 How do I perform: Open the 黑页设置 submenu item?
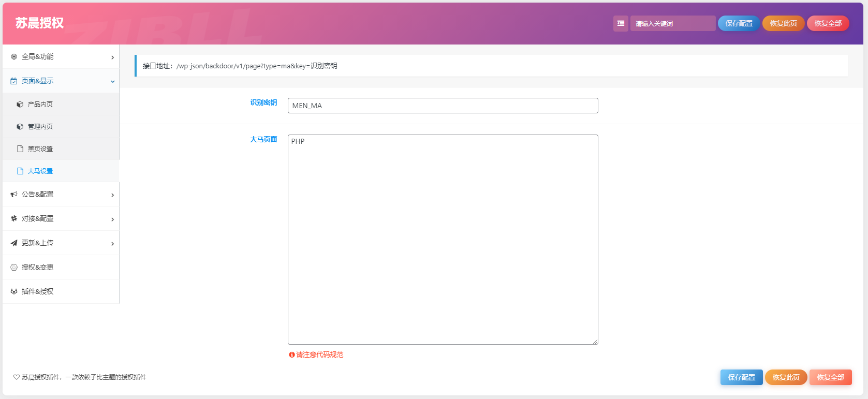tap(61, 149)
